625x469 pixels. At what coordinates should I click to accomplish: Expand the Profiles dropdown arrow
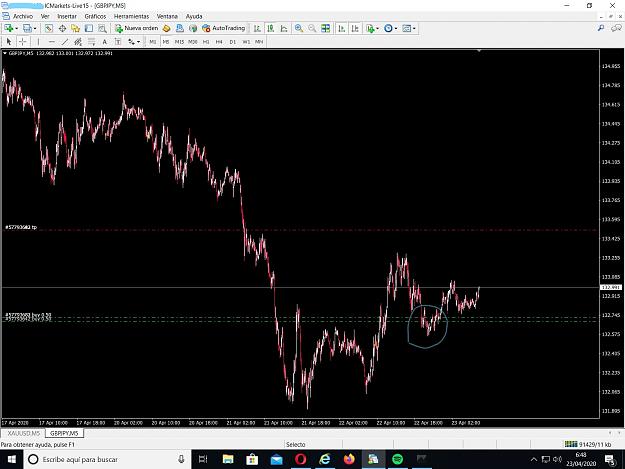[35, 28]
